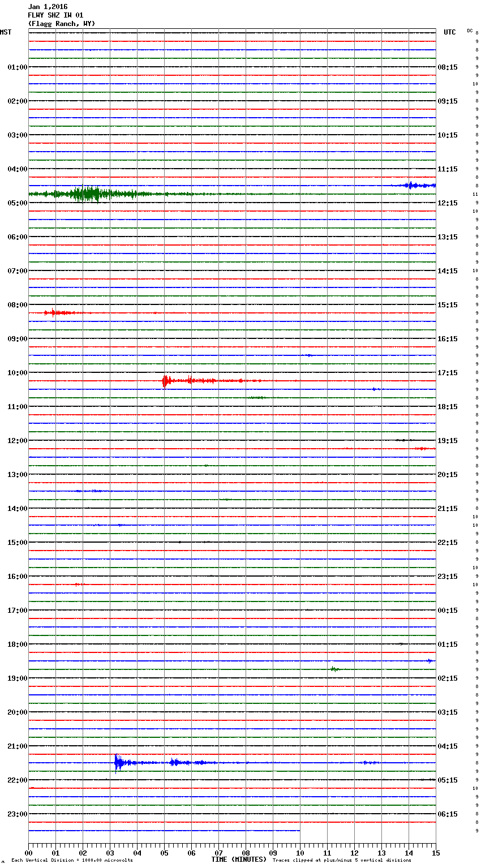Click the 10 minute tick label on bottom axis
The height and width of the screenshot is (868, 481).
coord(300,853)
